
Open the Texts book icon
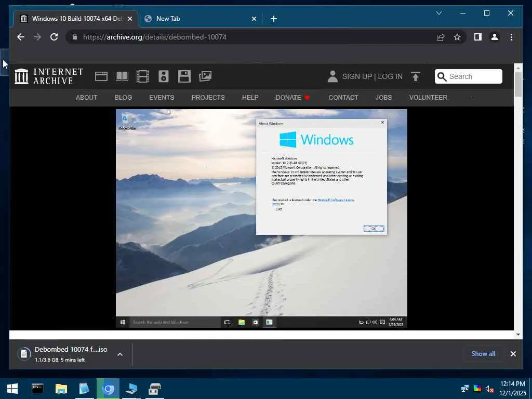(x=122, y=76)
